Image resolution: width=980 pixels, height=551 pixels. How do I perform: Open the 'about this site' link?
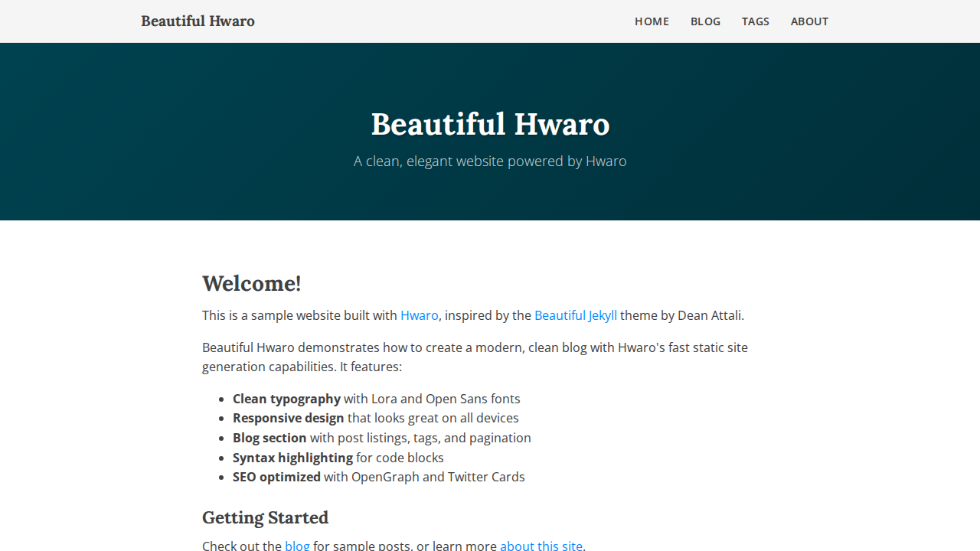[x=541, y=545]
